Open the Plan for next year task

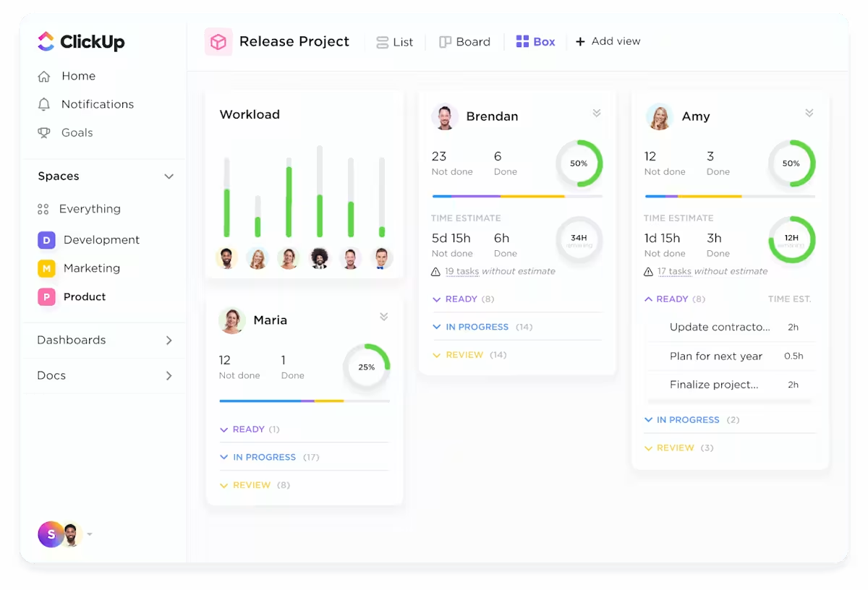(x=715, y=356)
